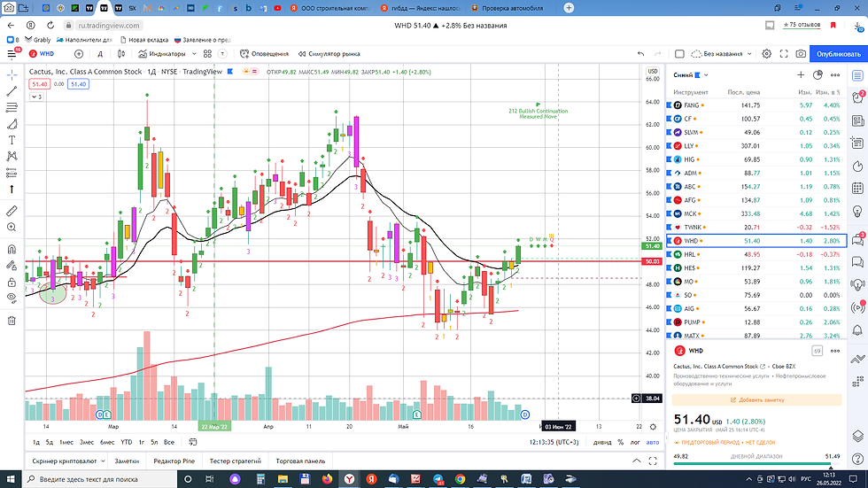Add a symbol to compare
This screenshot has height=488, width=868.
click(x=79, y=54)
